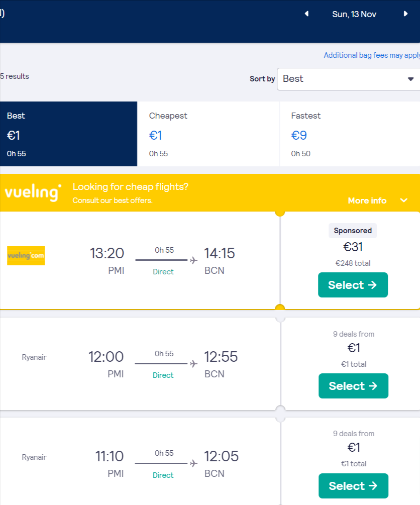The image size is (420, 505).
Task: Select the sponsored Vueling €31 flight
Action: click(353, 285)
